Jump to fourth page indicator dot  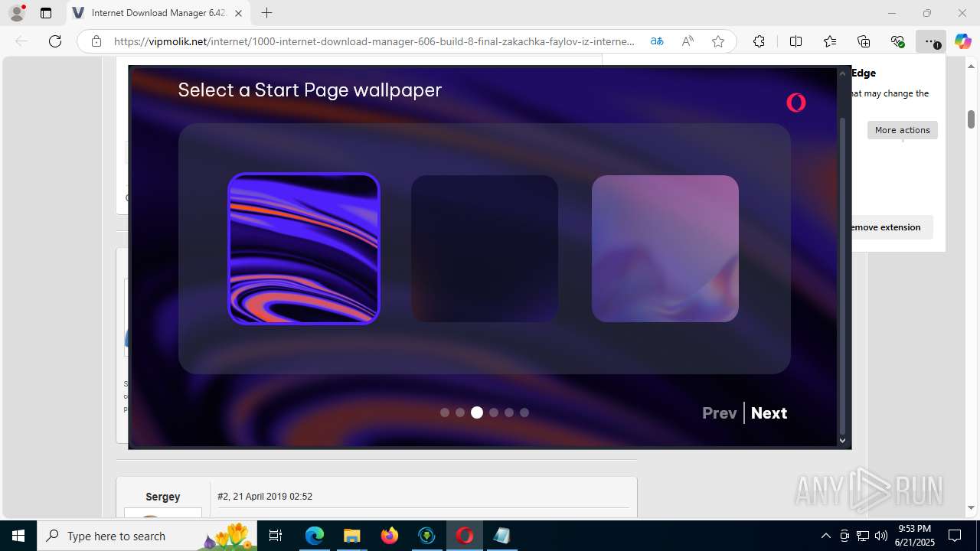[494, 412]
